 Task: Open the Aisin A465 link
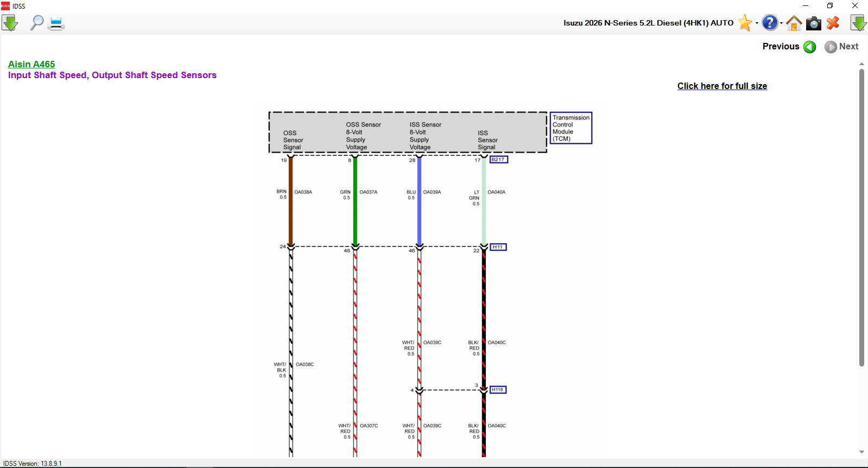31,64
